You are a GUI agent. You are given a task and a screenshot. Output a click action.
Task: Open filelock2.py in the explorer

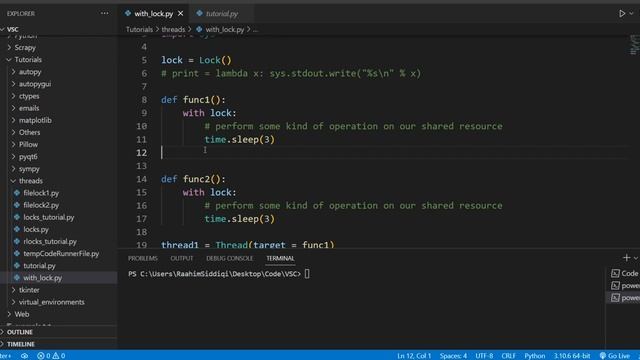[x=41, y=205]
